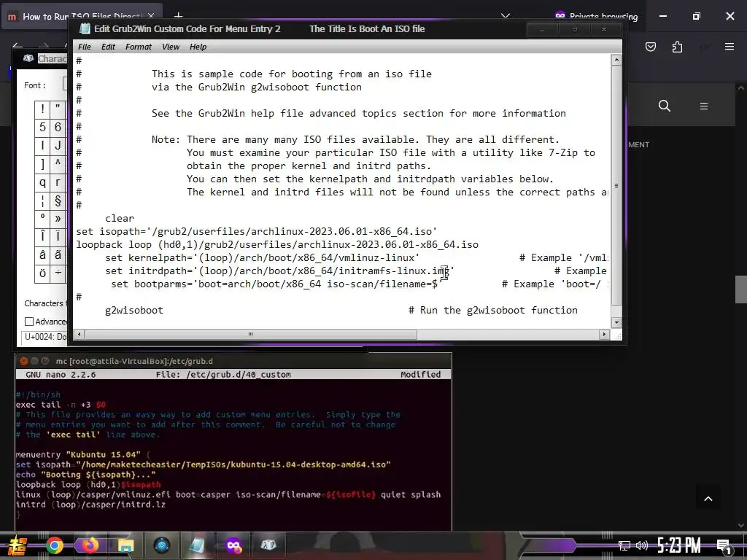Select the '5' character in Character Map
The width and height of the screenshot is (747, 560).
pos(42,127)
